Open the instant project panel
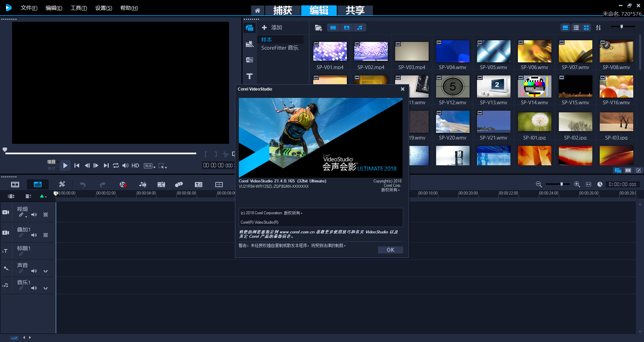 pos(250,44)
